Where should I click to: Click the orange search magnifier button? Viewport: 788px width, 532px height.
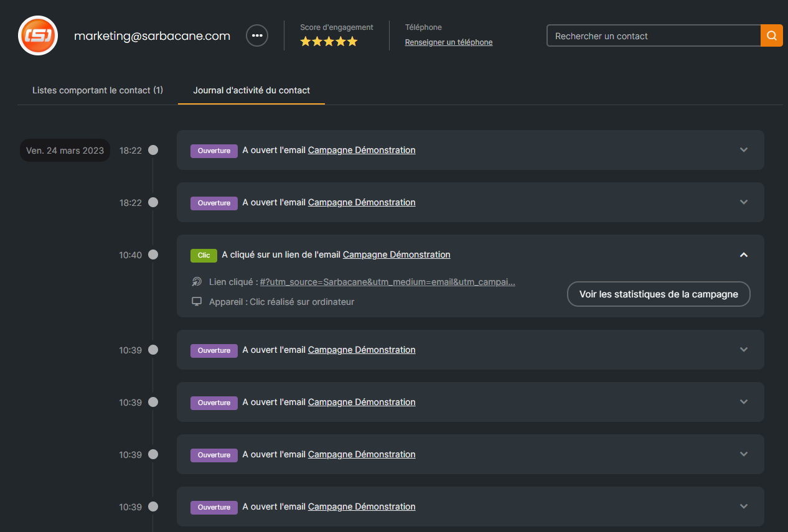(771, 36)
